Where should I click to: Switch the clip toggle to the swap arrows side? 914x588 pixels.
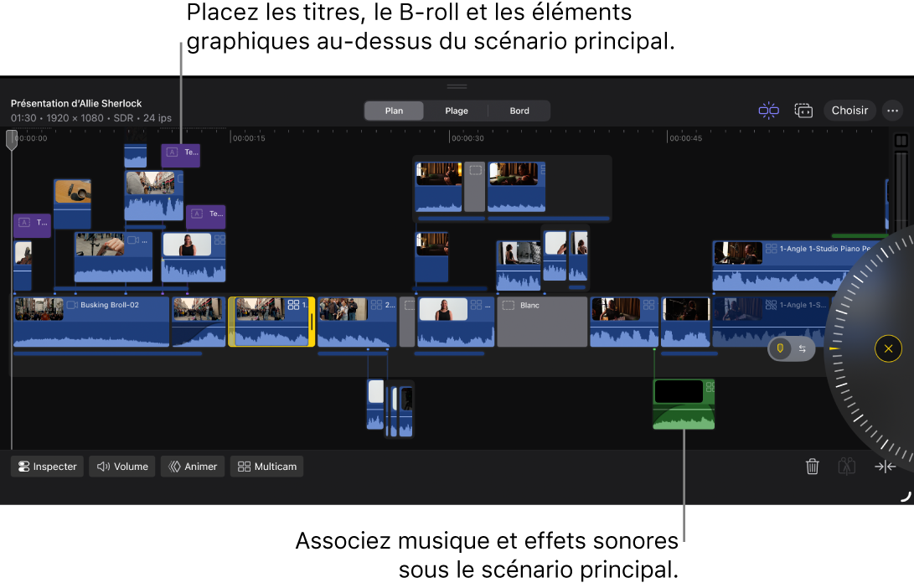pos(803,348)
